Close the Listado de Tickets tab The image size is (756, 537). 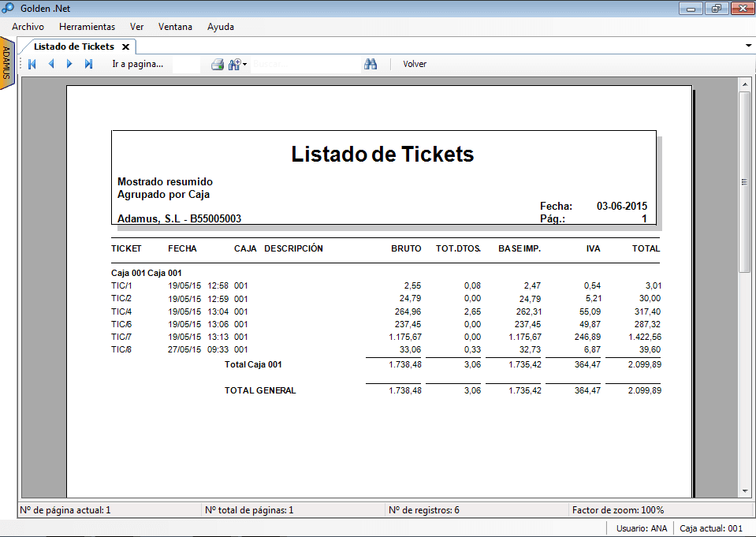(125, 47)
